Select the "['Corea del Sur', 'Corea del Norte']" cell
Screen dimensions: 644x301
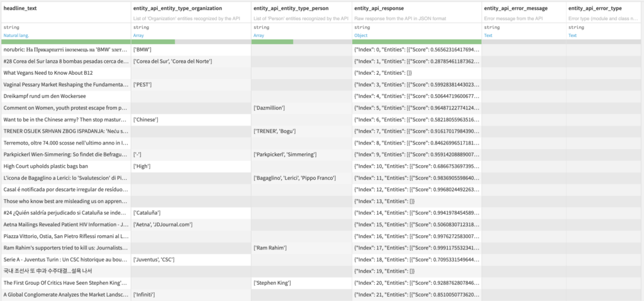(x=191, y=61)
